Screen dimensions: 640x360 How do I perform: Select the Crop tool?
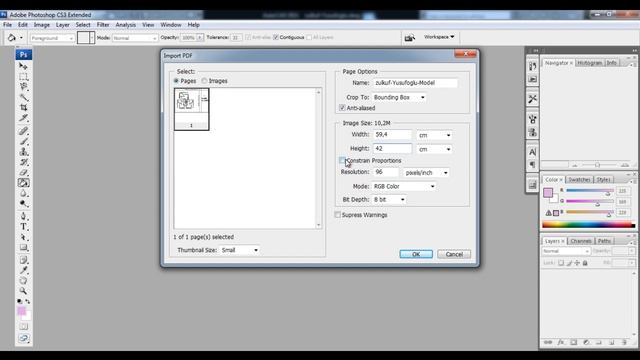(x=23, y=107)
